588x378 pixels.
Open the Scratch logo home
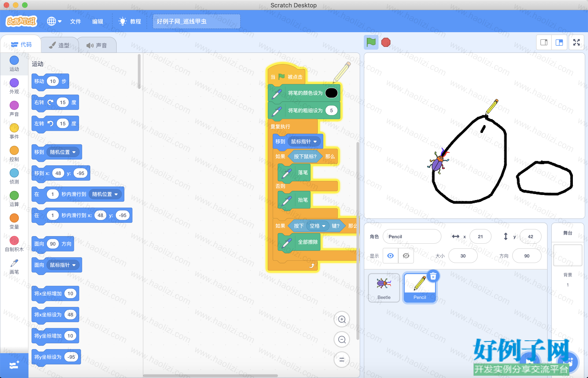pos(21,21)
